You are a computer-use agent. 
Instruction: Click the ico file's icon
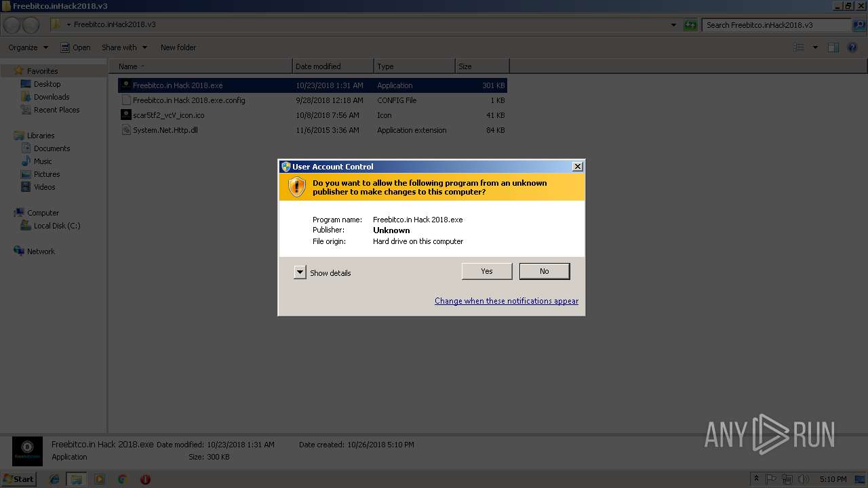[125, 115]
